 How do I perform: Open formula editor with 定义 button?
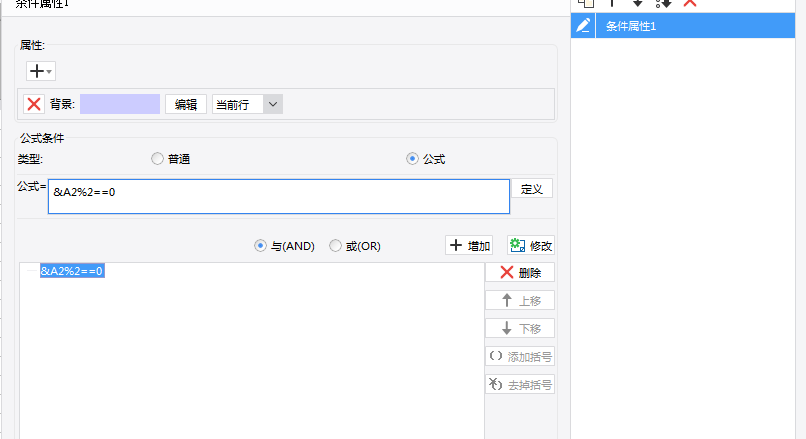532,189
